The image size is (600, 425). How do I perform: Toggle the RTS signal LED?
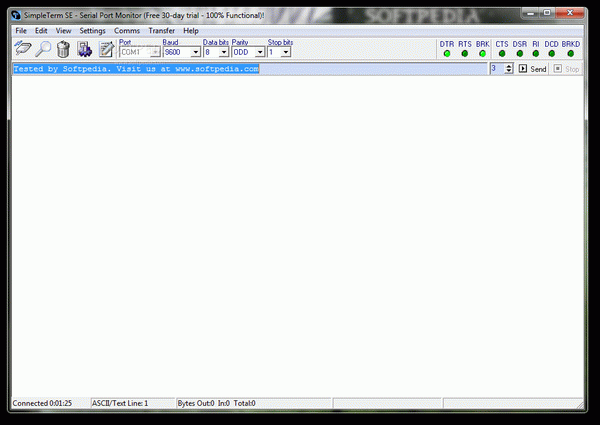(x=465, y=54)
